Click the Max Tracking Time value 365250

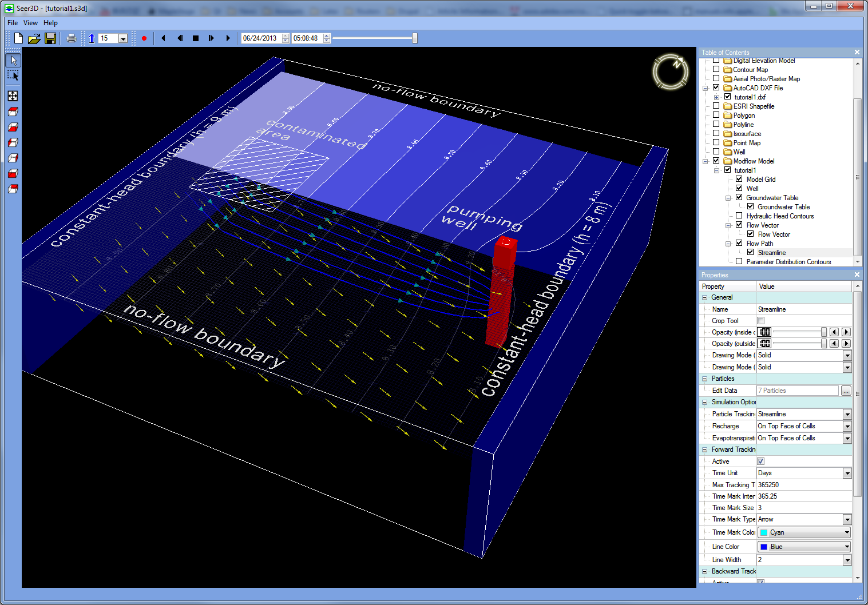804,485
